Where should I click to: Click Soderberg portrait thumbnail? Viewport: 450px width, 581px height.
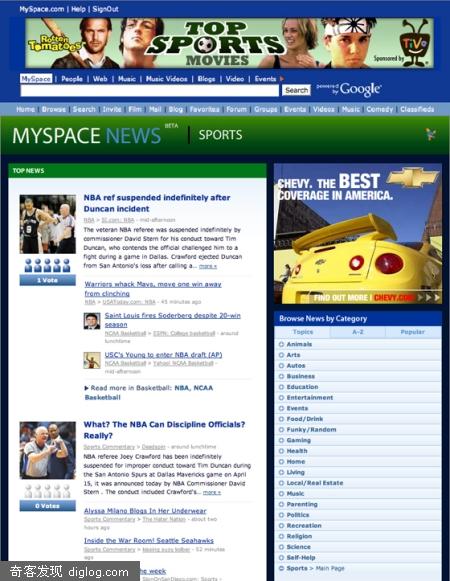pos(92,321)
